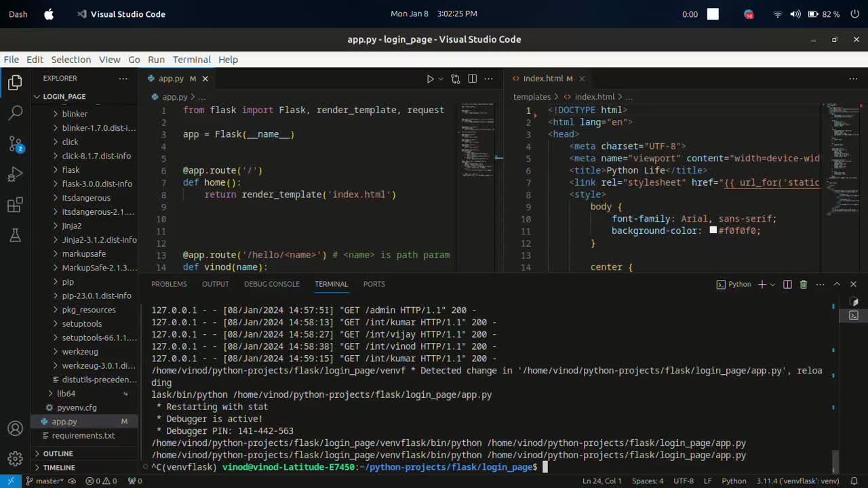Split the editor right for app.py
The height and width of the screenshot is (488, 868).
click(472, 79)
